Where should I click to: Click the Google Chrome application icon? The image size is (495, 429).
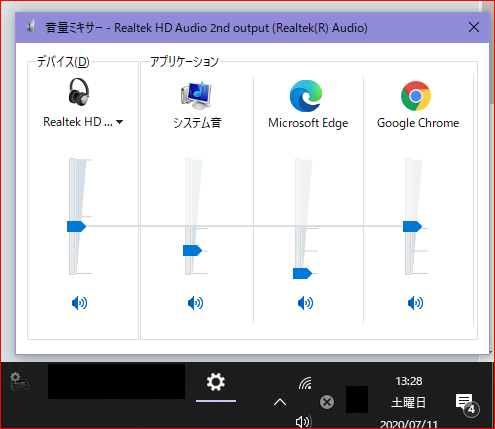pos(416,96)
